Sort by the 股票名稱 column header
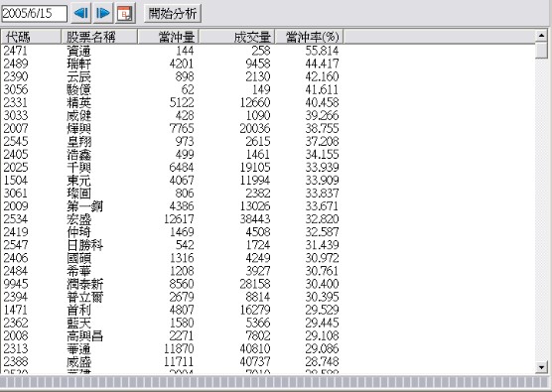The height and width of the screenshot is (392, 552). coord(99,37)
